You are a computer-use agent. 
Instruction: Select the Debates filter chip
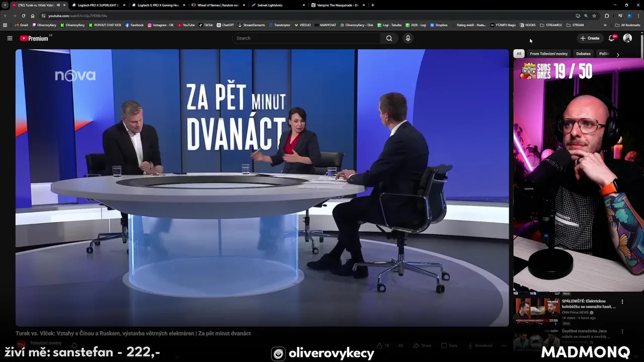(x=583, y=54)
